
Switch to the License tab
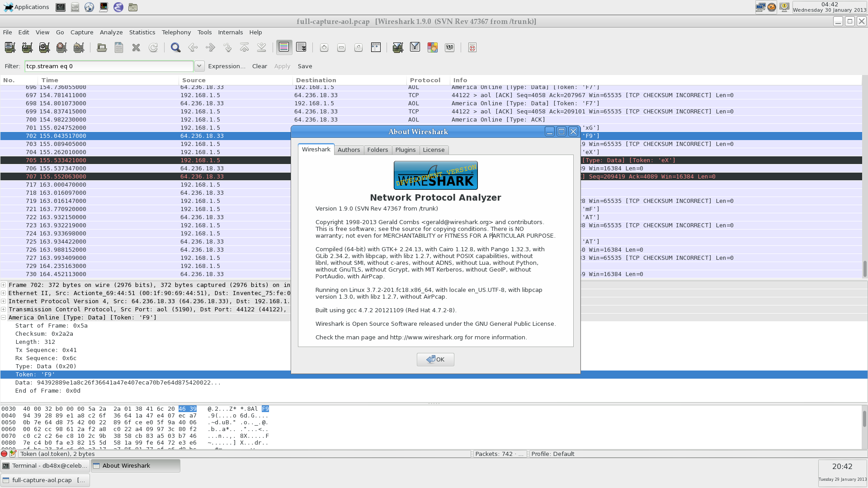tap(434, 150)
